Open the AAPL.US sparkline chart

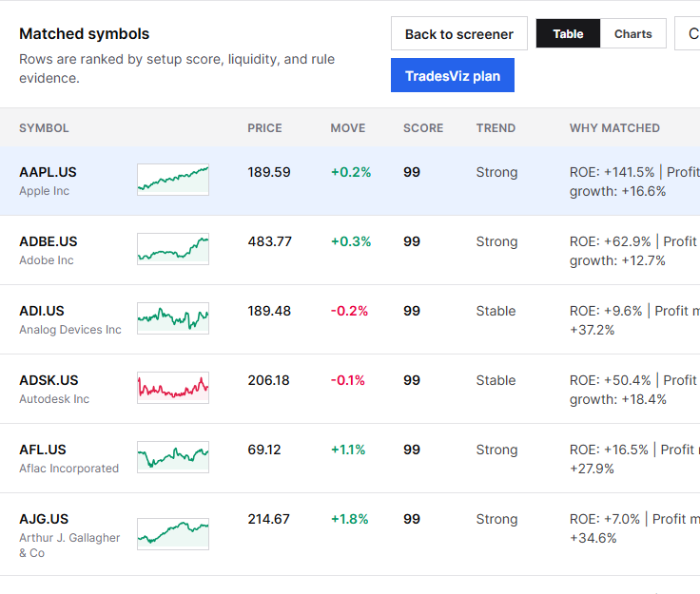(x=173, y=180)
